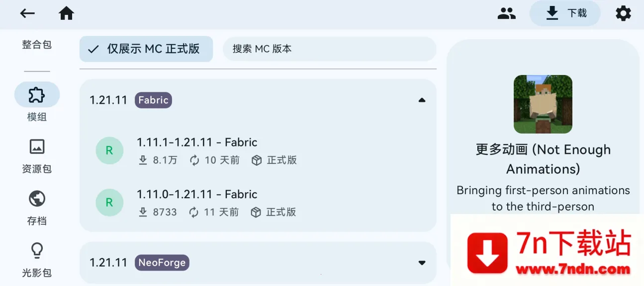This screenshot has width=644, height=286.
Task: Open the 资源包 image icon
Action: pyautogui.click(x=37, y=147)
